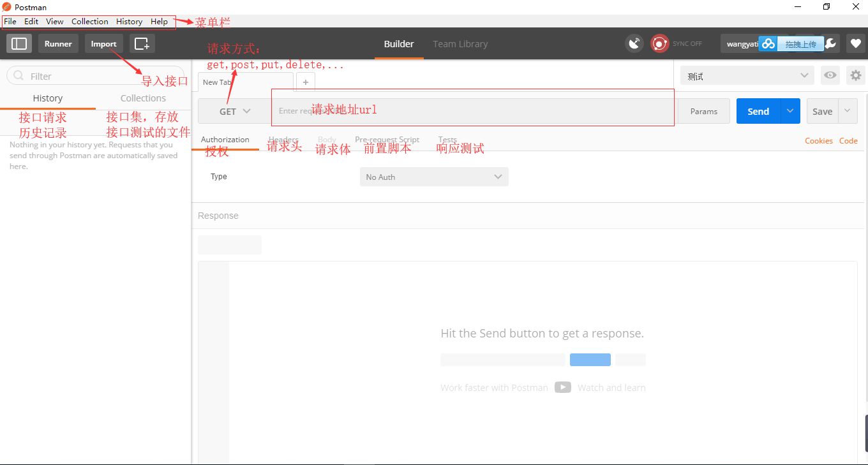This screenshot has height=465, width=868.
Task: Open the 测试 environment selector
Action: click(x=747, y=76)
